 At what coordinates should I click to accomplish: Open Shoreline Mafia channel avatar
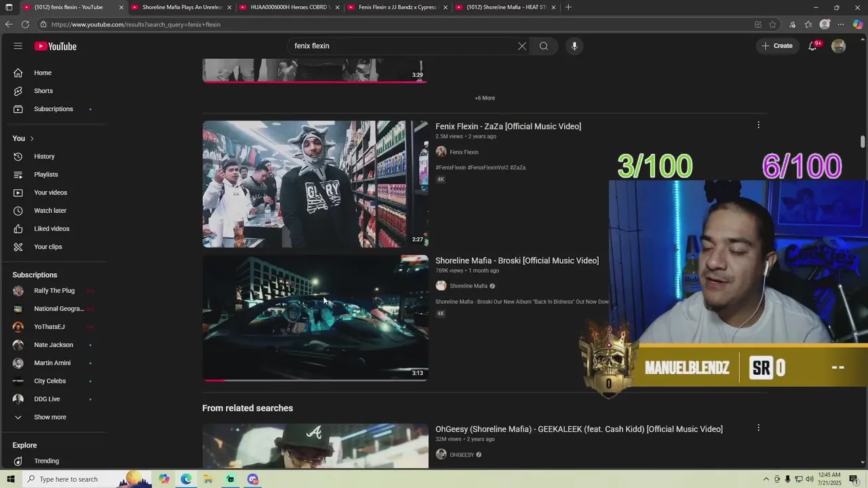441,286
